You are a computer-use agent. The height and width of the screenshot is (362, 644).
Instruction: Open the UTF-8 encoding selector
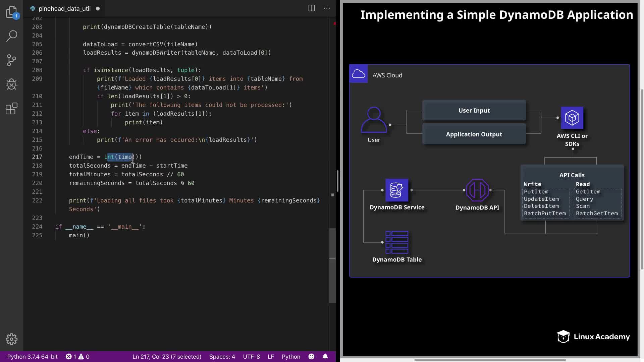pos(251,356)
